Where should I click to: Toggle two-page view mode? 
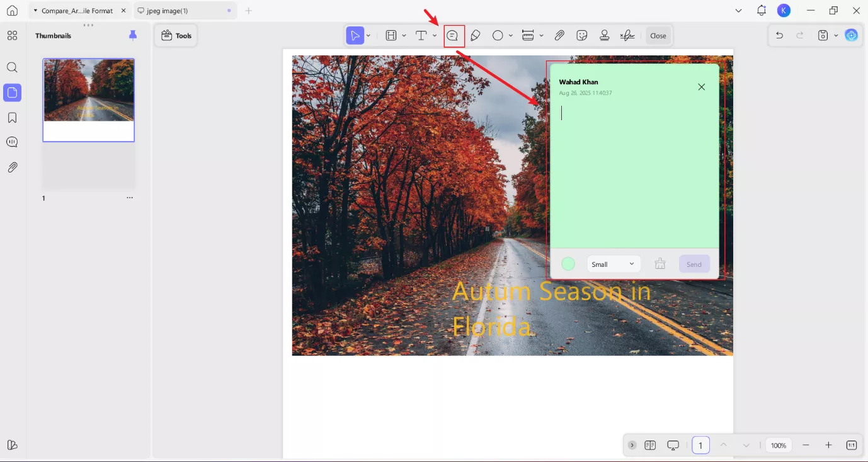coord(650,445)
